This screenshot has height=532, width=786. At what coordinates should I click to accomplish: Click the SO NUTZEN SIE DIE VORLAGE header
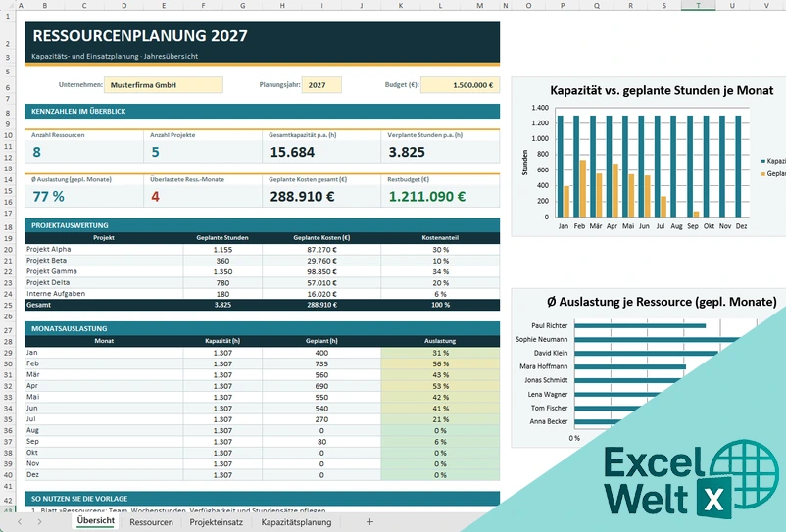click(263, 499)
